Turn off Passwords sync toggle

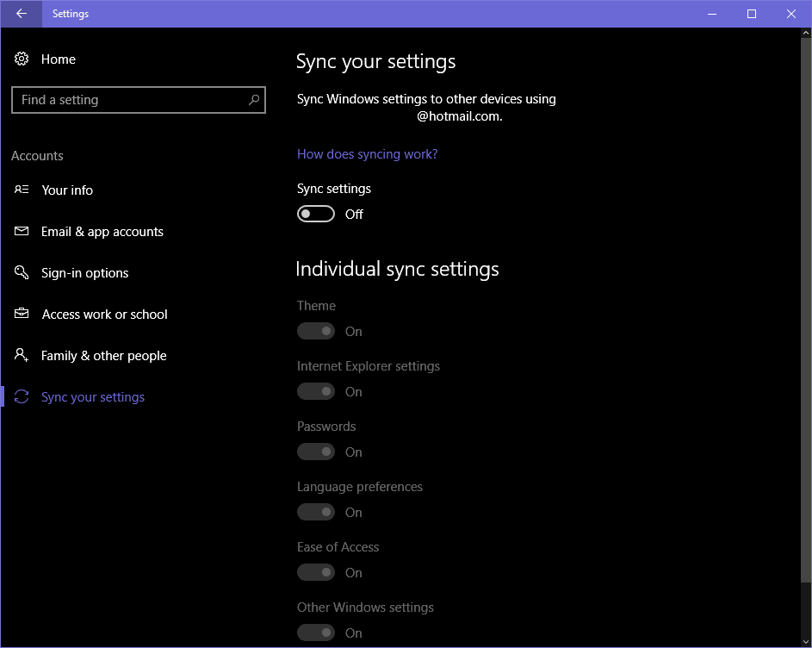316,452
